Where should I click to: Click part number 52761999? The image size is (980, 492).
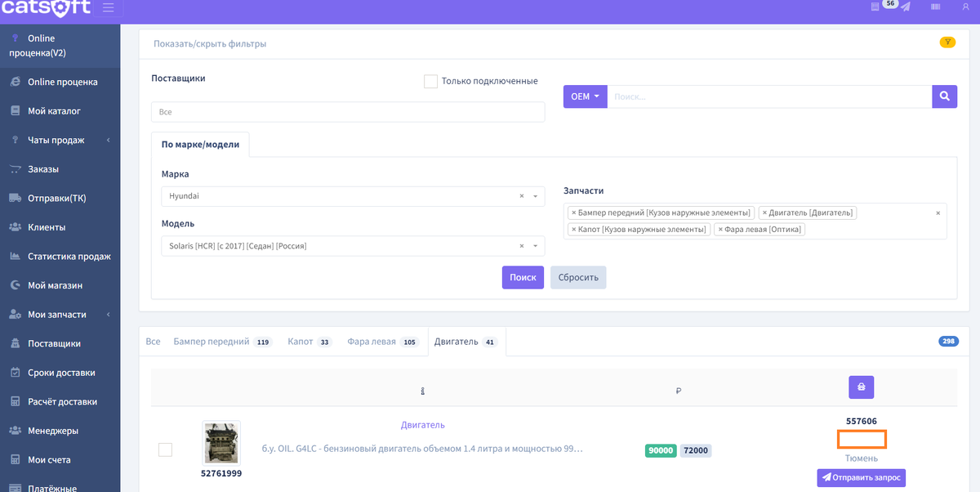(221, 473)
